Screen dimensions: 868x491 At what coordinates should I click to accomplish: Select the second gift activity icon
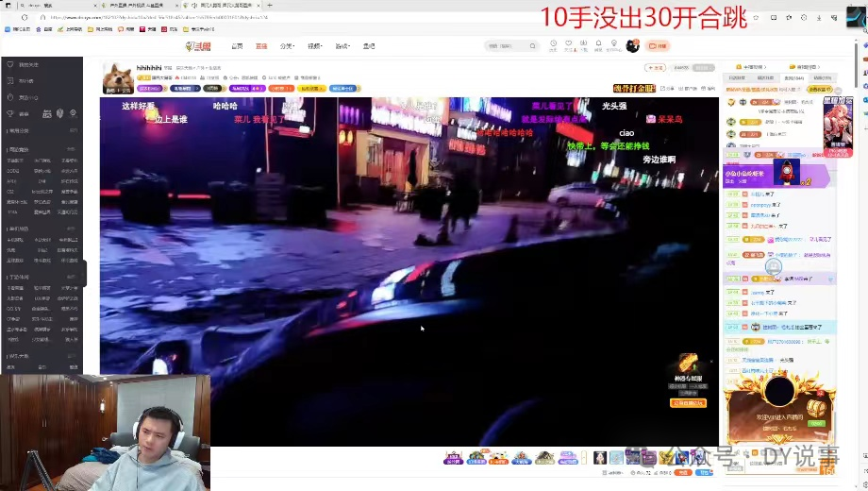[476, 458]
